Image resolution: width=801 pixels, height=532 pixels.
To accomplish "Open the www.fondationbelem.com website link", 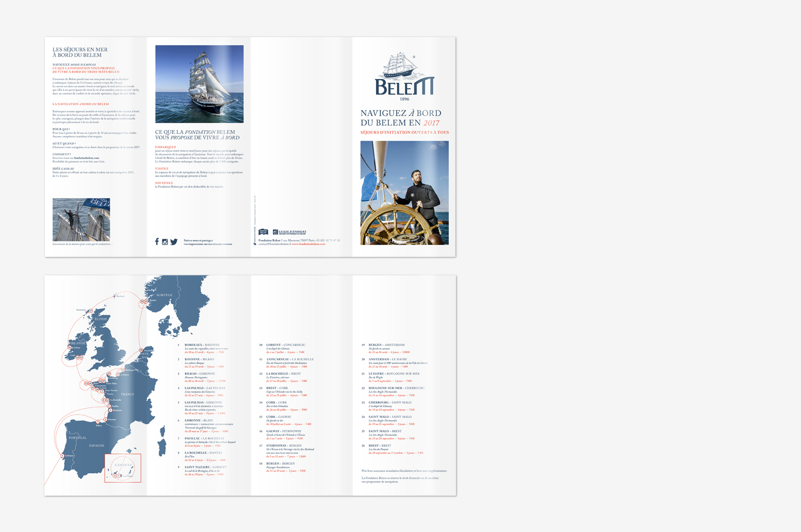I will 309,244.
